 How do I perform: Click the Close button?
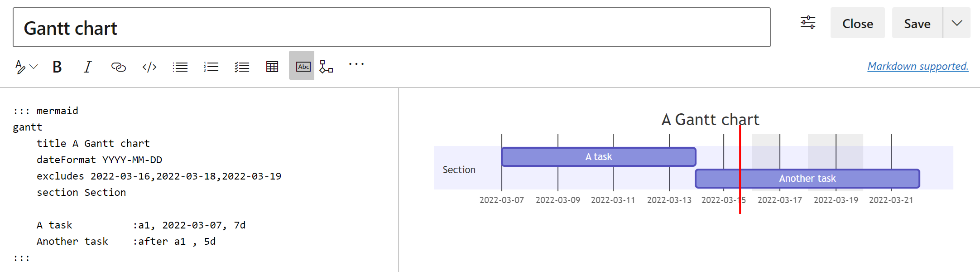tap(857, 23)
